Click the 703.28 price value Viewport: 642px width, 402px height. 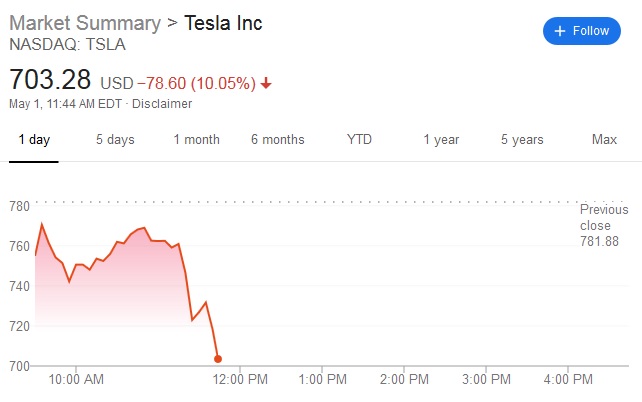[x=50, y=79]
